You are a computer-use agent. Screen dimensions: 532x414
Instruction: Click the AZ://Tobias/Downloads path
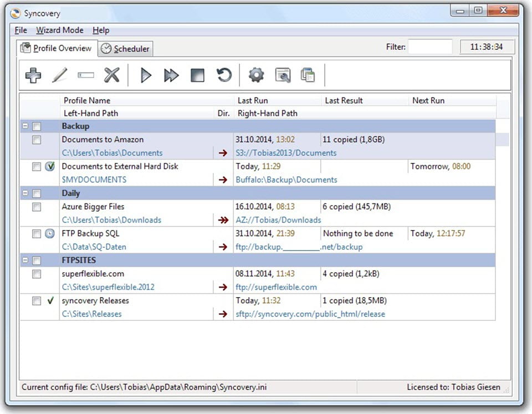(278, 220)
